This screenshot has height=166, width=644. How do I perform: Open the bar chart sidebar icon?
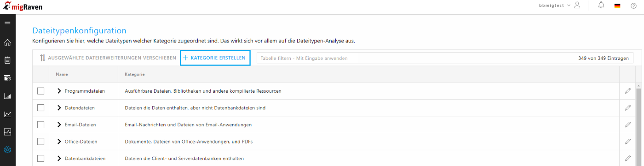point(7,96)
